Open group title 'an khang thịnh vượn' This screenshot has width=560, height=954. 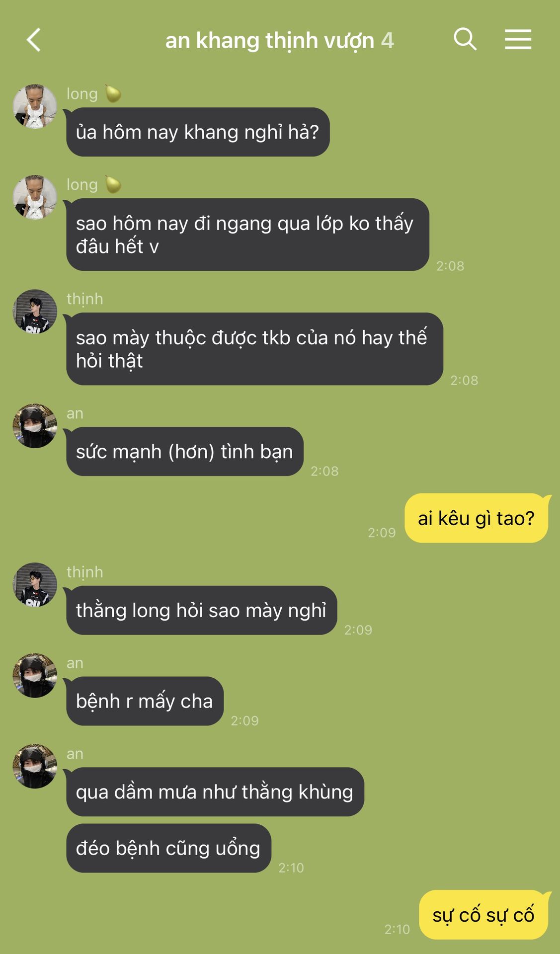click(x=269, y=41)
